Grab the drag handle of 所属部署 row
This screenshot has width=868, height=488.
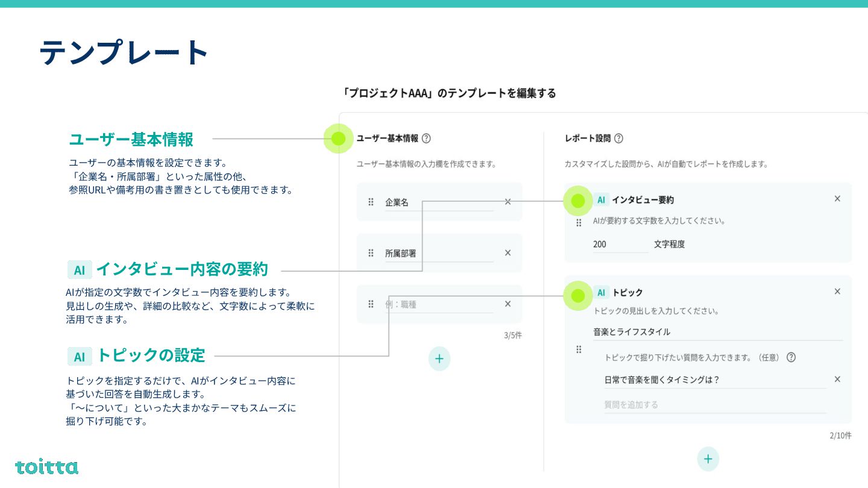tap(371, 252)
